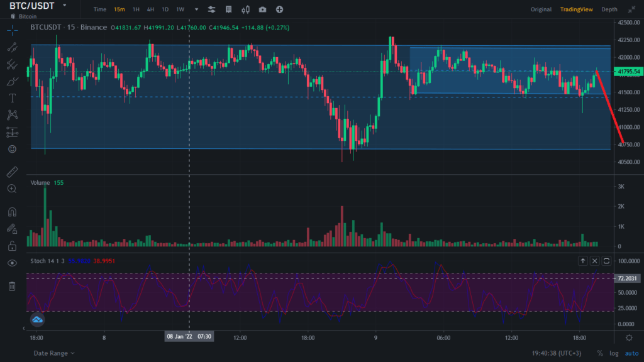The height and width of the screenshot is (362, 644).
Task: Open chart settings sliders icon
Action: pos(212,9)
